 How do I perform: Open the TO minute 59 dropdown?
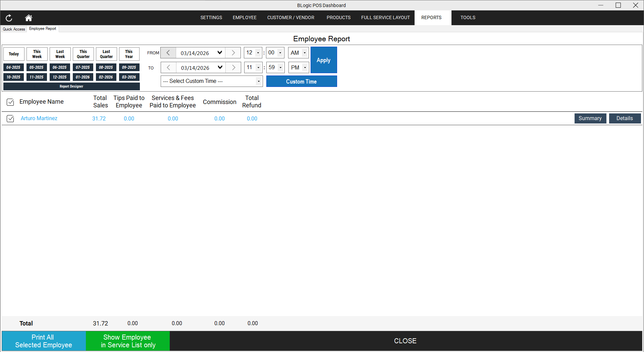pyautogui.click(x=280, y=67)
